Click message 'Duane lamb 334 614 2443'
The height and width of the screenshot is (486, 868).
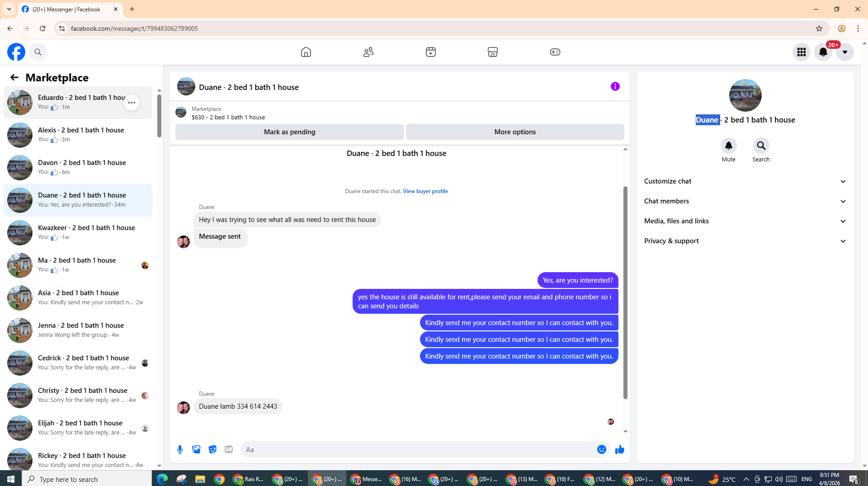238,406
